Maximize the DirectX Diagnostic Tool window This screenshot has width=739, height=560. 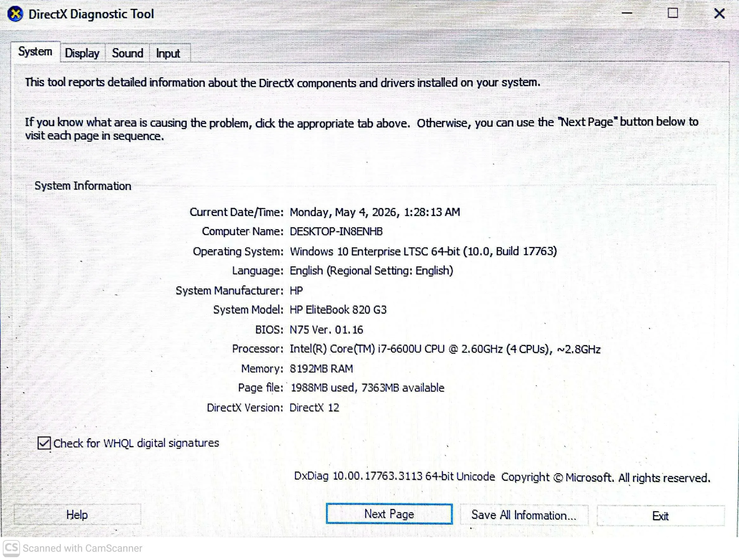tap(673, 13)
